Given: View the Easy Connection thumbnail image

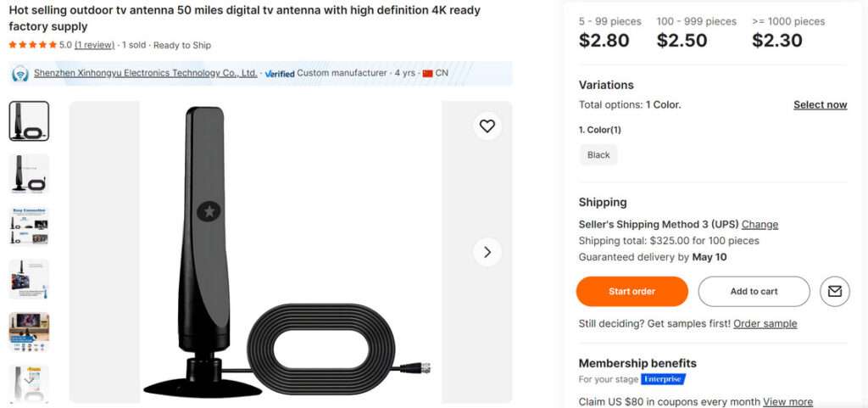Looking at the screenshot, I should point(29,226).
